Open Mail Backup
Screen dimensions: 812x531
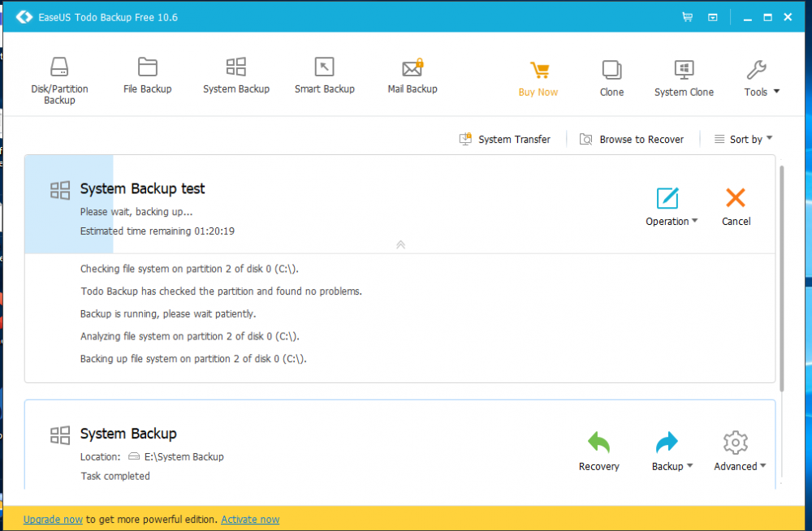pyautogui.click(x=412, y=76)
